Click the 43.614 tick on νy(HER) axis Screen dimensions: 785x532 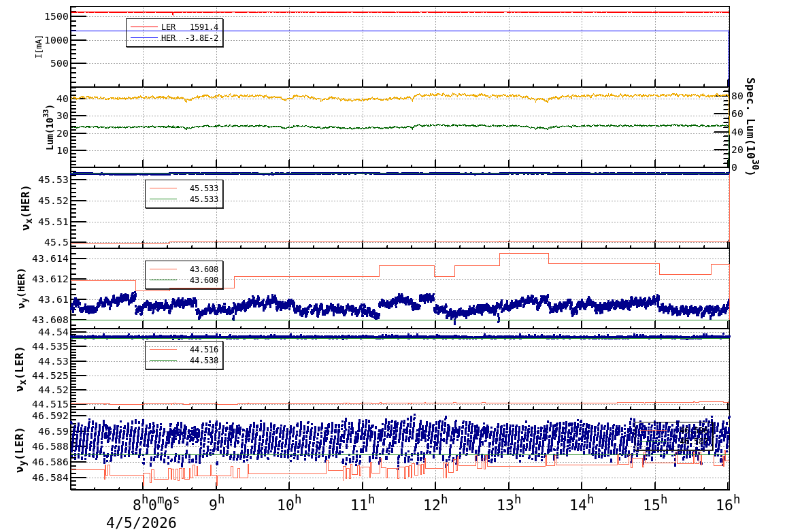(x=49, y=259)
